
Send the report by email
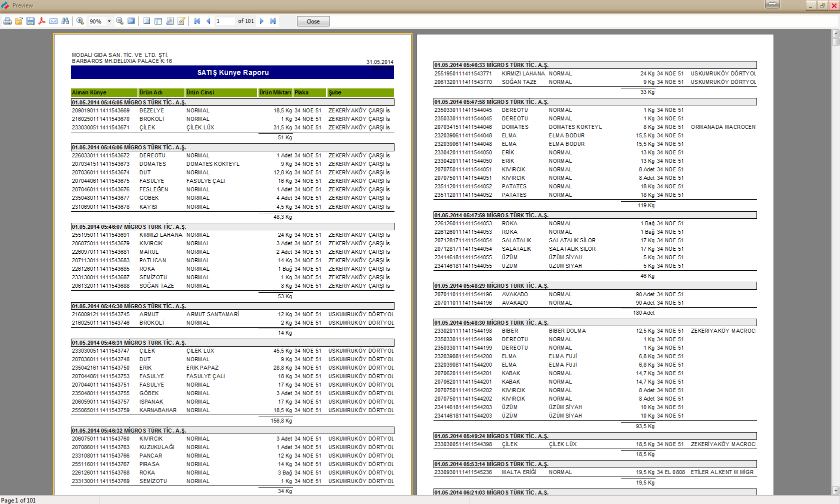[53, 21]
